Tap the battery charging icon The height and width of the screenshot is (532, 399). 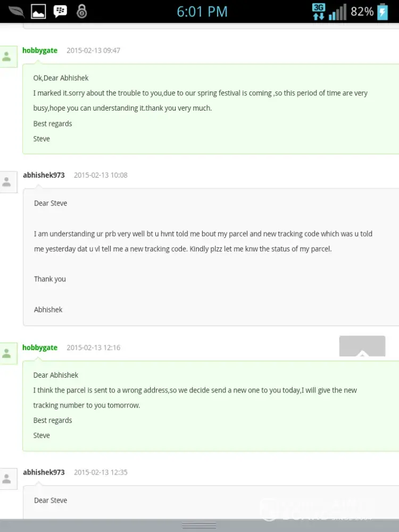click(383, 12)
